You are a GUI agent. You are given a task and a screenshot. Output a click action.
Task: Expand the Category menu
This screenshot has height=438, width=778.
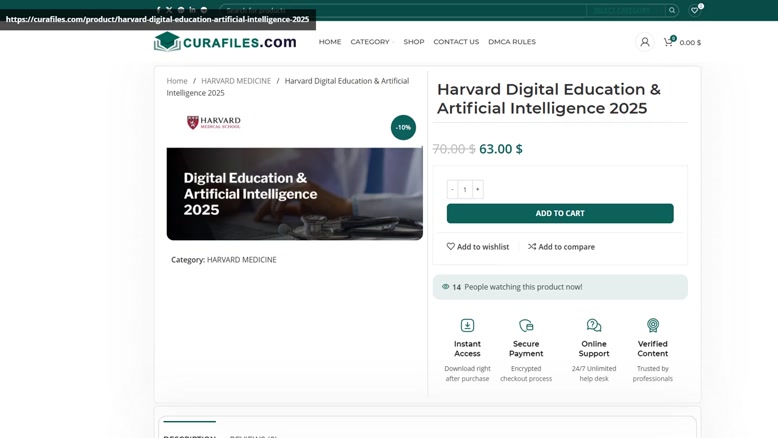tap(372, 42)
